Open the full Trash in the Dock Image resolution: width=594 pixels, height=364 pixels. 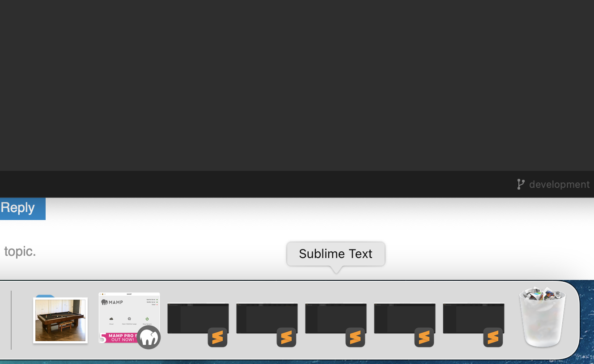542,317
